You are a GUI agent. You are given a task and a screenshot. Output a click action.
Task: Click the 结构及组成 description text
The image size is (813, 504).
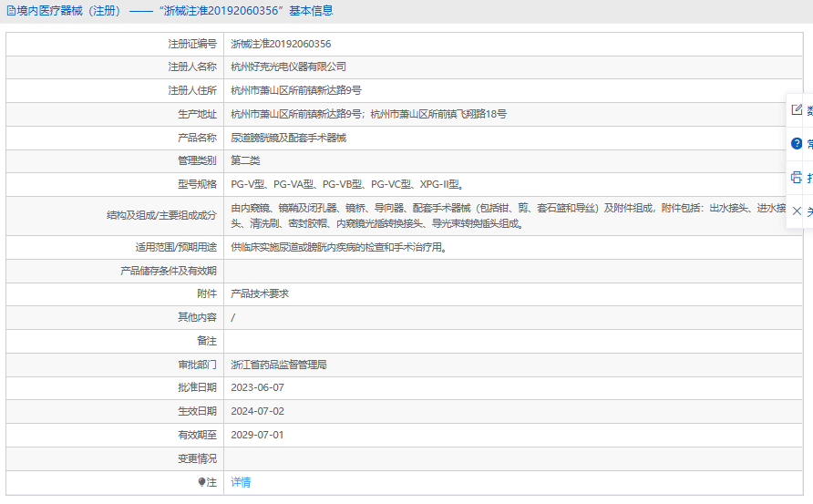point(509,216)
